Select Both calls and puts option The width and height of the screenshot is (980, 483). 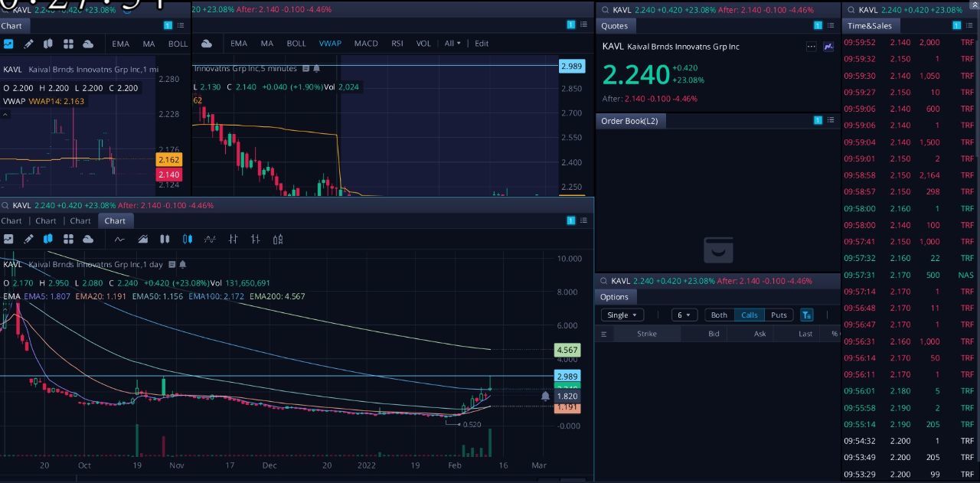tap(719, 315)
